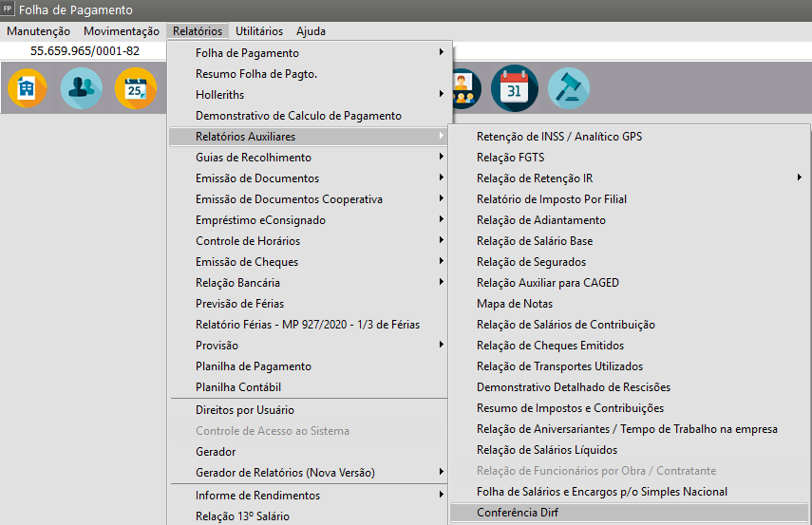Open Resumo Folha de Pagto. report
Screen dimensions: 812x525
(x=255, y=74)
